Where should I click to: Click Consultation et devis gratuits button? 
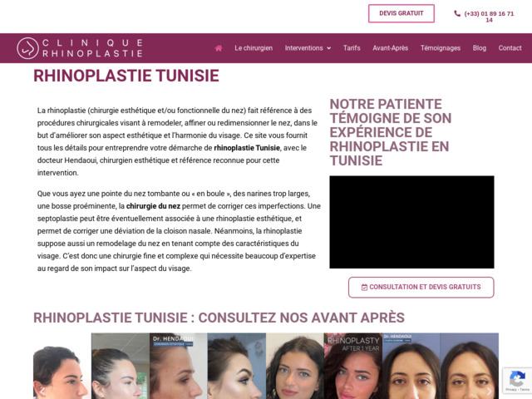421,288
